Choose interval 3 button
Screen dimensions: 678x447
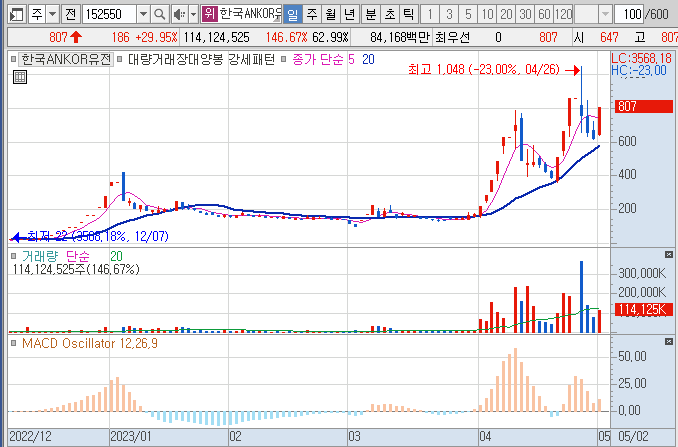click(x=449, y=14)
